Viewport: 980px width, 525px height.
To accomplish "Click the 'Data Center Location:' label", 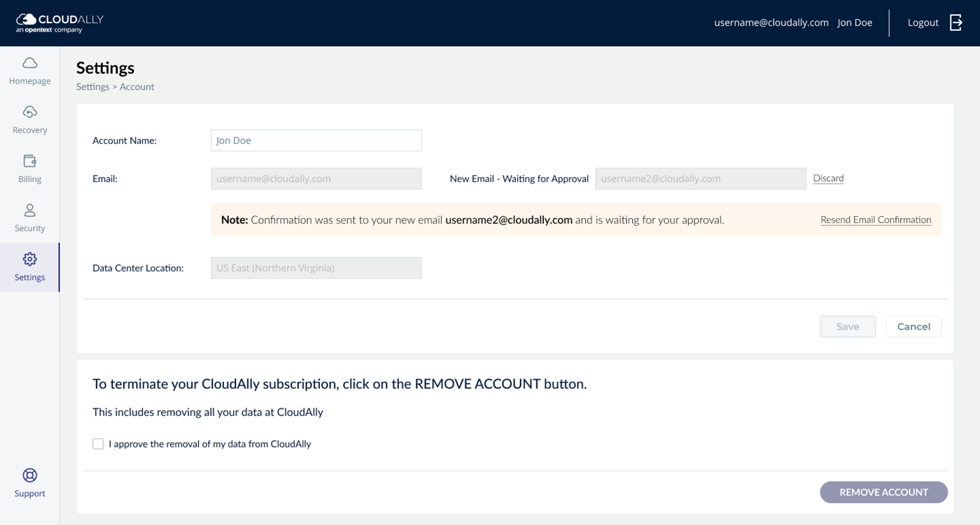I will point(138,268).
